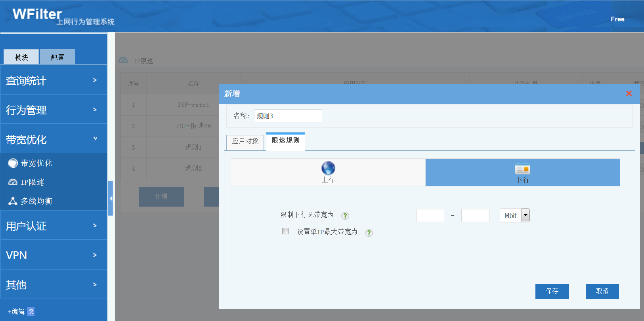644x321 pixels.
Task: Switch to the 配置 tab
Action: click(57, 57)
